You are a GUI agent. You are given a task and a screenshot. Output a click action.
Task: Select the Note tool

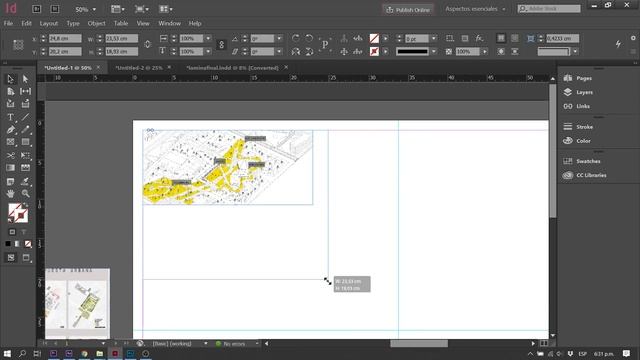(10, 181)
